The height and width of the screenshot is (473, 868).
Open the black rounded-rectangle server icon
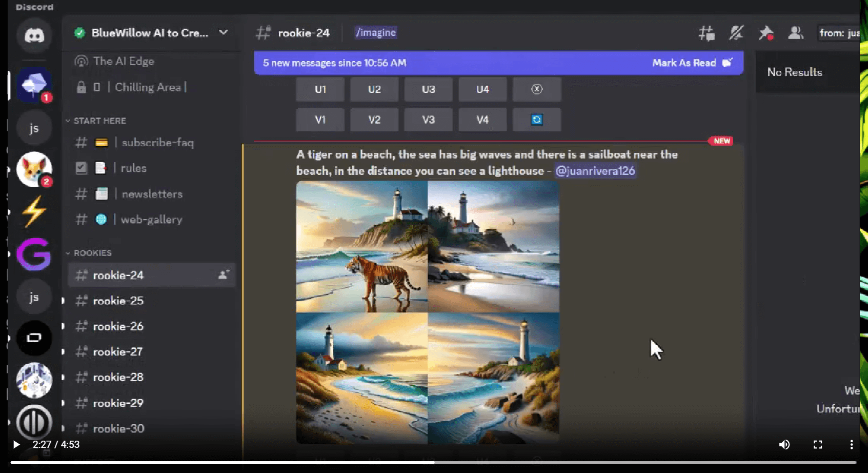click(x=34, y=338)
